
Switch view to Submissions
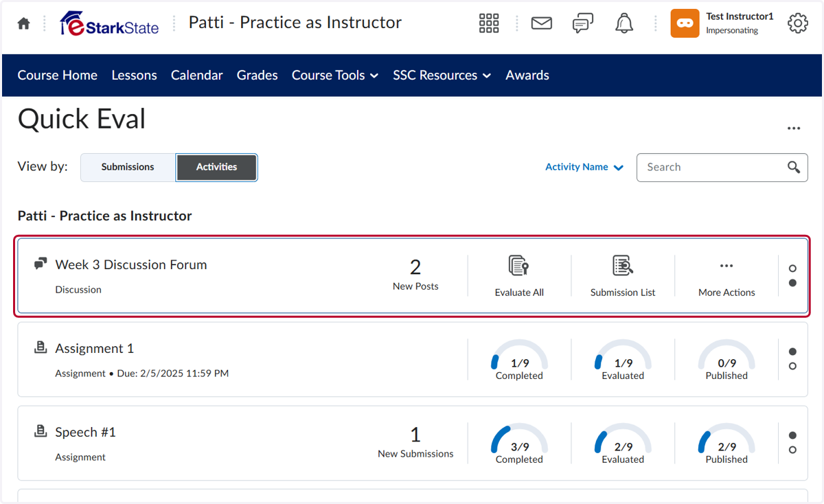pyautogui.click(x=128, y=167)
